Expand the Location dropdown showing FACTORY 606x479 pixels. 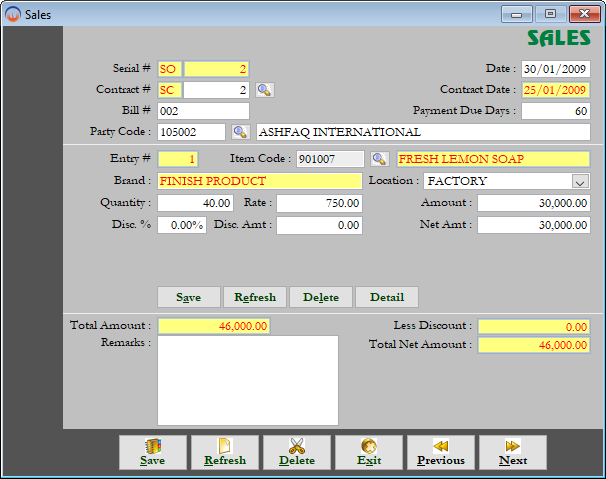pyautogui.click(x=580, y=181)
